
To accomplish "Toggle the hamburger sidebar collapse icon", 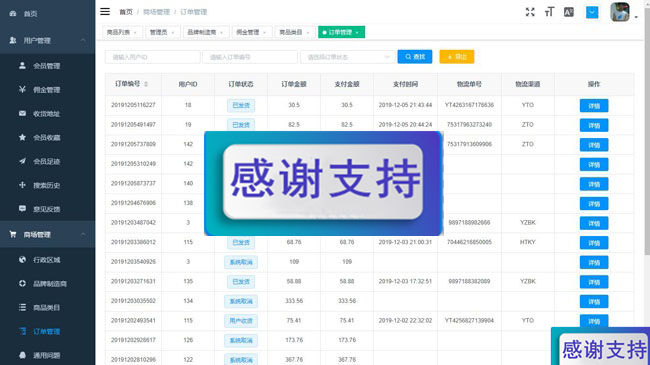I will (x=105, y=12).
